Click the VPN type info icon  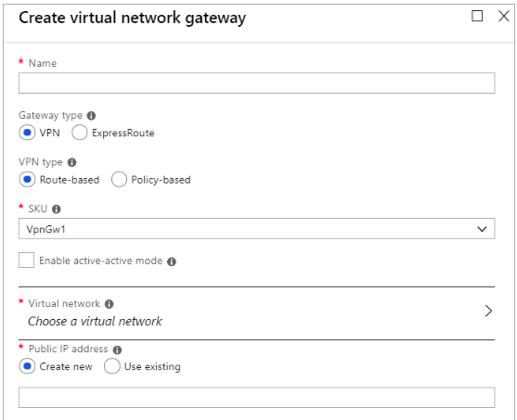point(71,162)
